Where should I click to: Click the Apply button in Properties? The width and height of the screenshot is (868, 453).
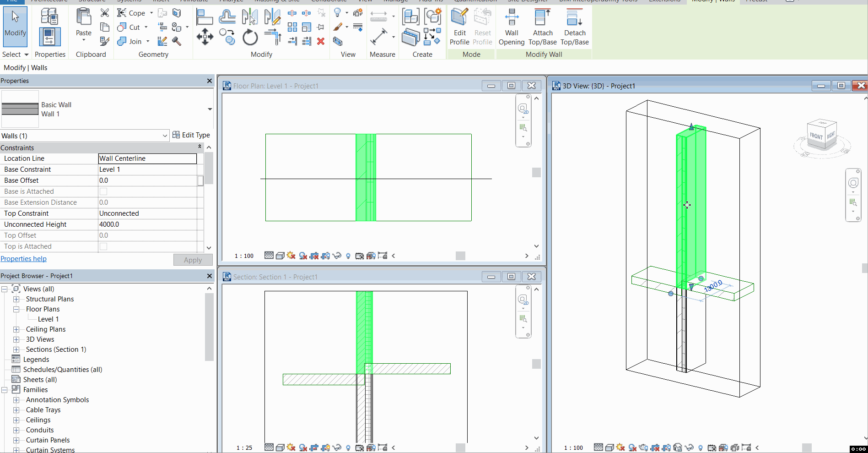pyautogui.click(x=193, y=260)
